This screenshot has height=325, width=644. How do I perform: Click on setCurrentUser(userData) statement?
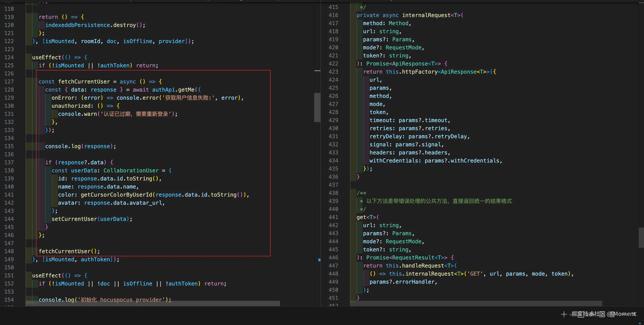[92, 219]
